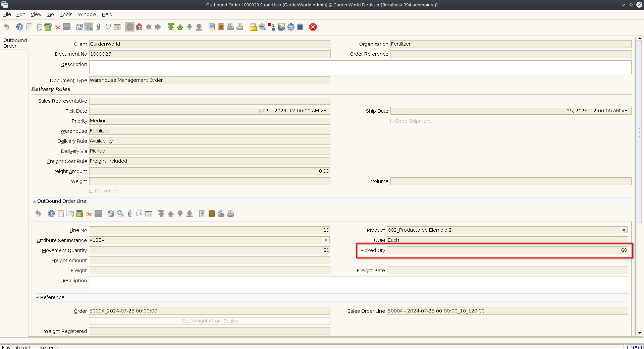Screen dimensions: 644x349
Task: Click the Movement Quantity field
Action: pos(210,250)
